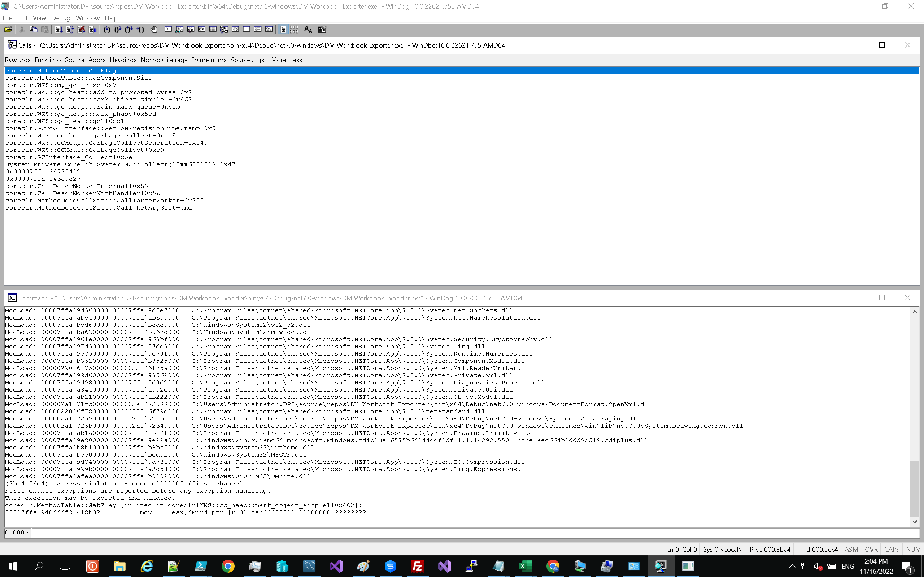924x577 pixels.
Task: Insert a breakpoint using the hand icon
Action: pos(154,29)
